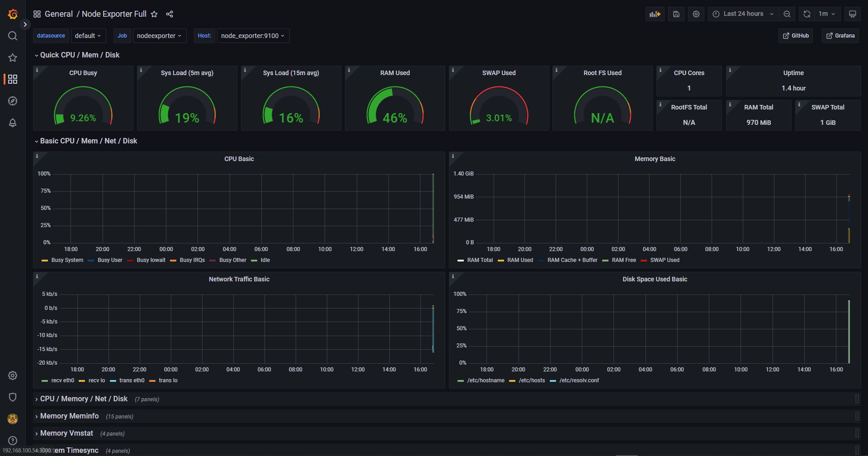Click the Node Exporter Full title
This screenshot has width=868, height=456.
114,14
